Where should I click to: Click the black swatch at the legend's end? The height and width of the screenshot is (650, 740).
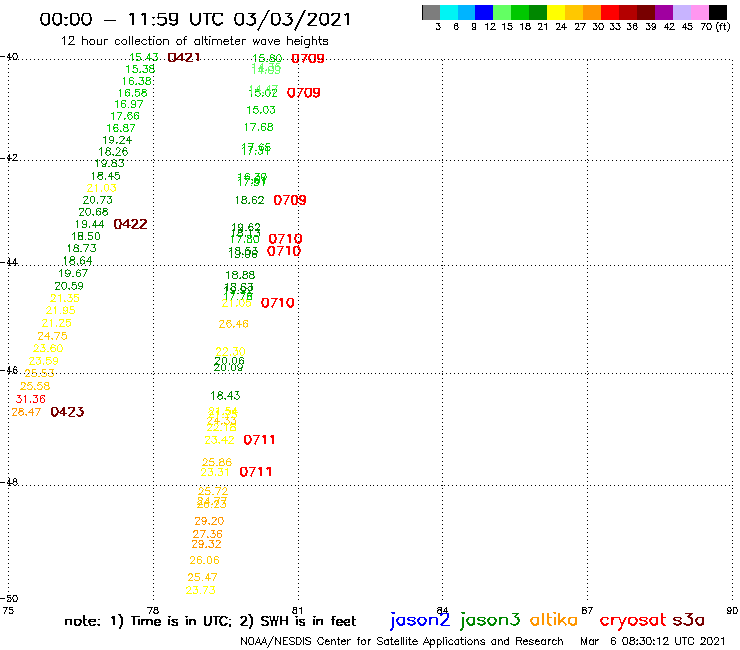tap(717, 12)
